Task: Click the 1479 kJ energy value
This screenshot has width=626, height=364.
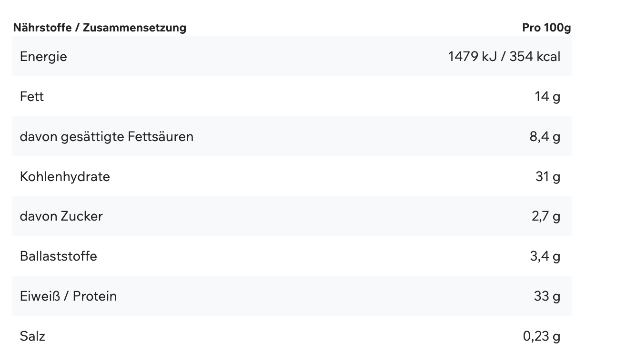Action: point(472,57)
